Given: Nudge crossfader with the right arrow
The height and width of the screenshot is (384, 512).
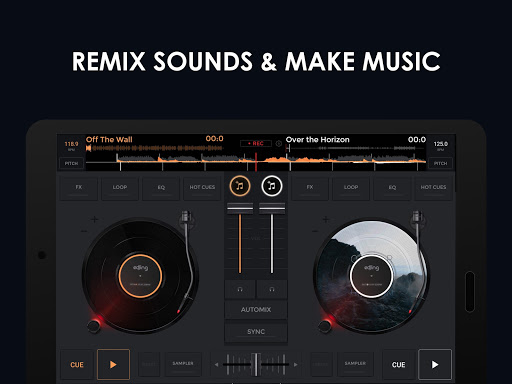Looking at the screenshot, I should coord(296,365).
